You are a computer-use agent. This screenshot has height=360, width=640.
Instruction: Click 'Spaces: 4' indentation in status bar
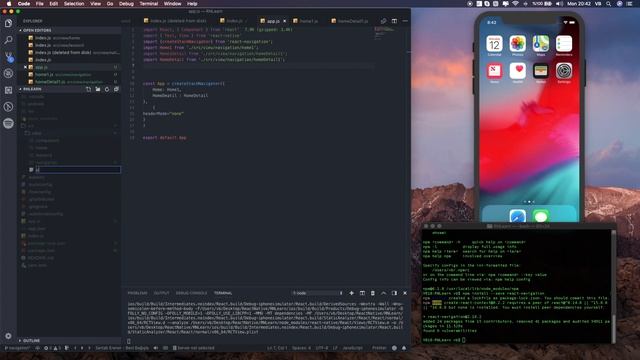click(x=301, y=348)
